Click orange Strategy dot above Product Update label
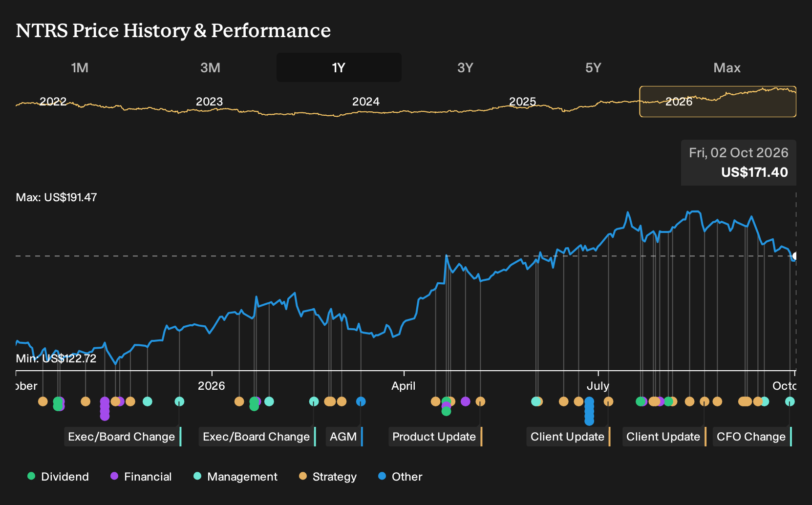Screen dimensions: 812x505 pyautogui.click(x=480, y=401)
